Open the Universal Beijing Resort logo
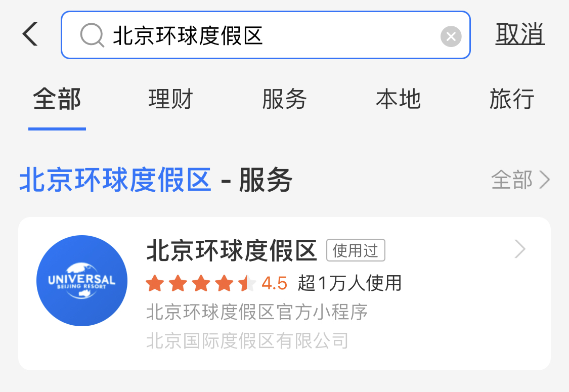The image size is (569, 392). [82, 281]
